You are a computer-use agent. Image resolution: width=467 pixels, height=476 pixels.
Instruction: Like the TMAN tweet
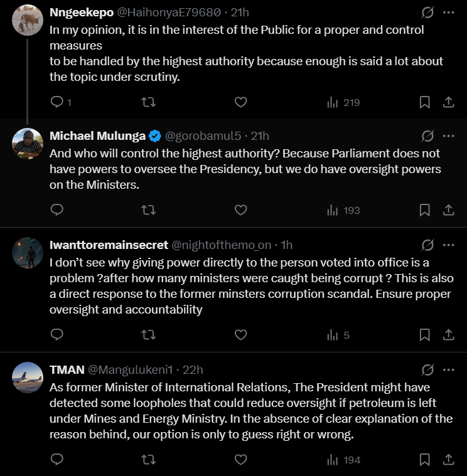tap(240, 460)
